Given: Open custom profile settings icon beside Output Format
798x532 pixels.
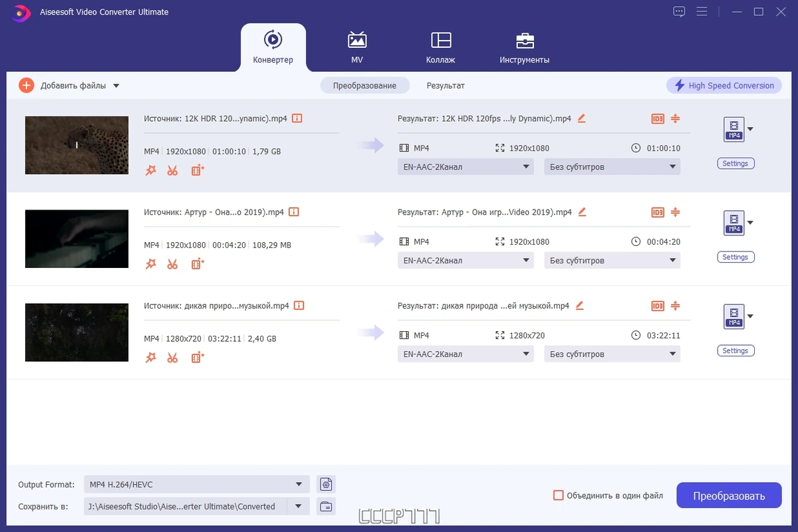Looking at the screenshot, I should [x=326, y=484].
